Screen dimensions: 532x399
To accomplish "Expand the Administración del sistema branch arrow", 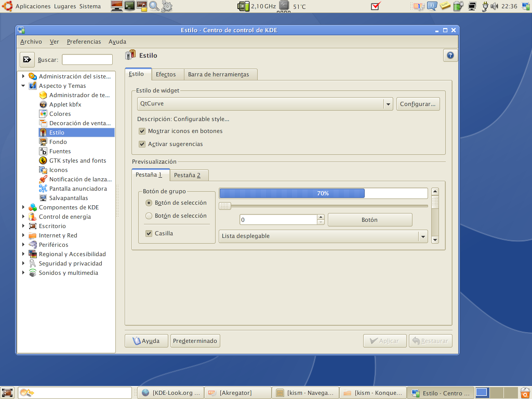I will coord(23,76).
